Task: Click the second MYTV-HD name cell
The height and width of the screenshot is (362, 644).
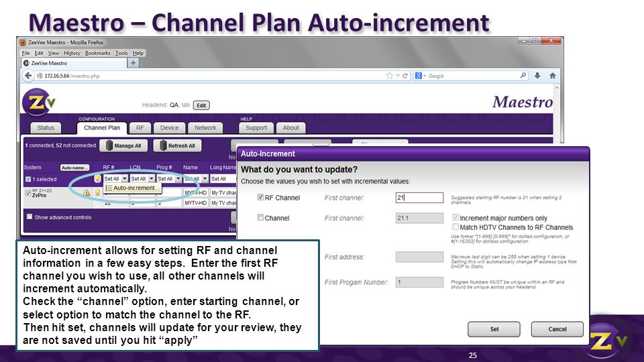Action: point(195,202)
